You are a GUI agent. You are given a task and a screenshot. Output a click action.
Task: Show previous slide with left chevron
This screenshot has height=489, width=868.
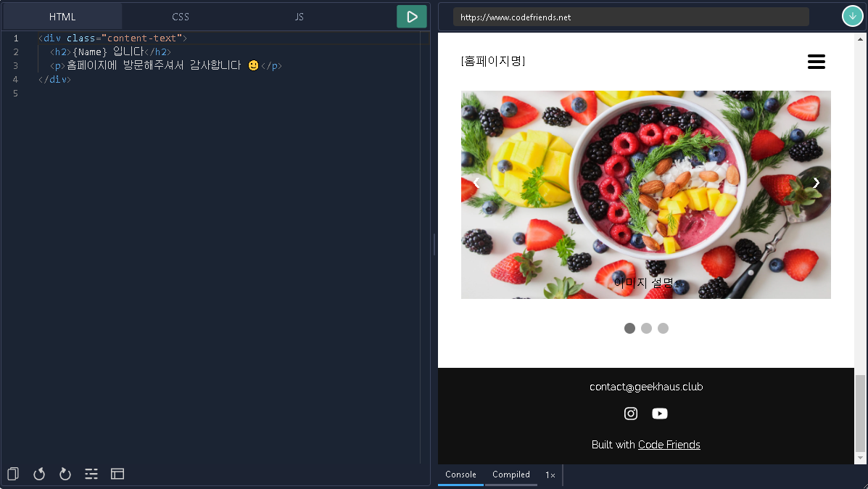476,183
